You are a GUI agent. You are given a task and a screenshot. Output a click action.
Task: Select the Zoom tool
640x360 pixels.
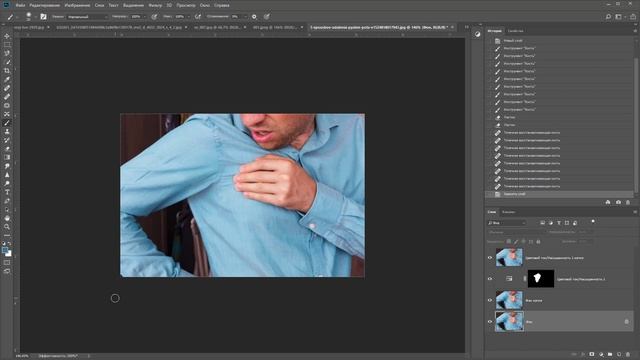(7, 227)
